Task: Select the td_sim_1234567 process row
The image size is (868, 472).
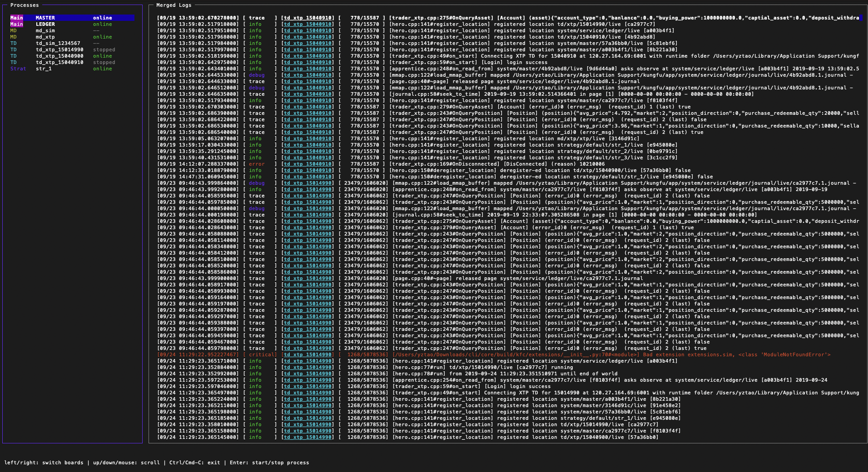Action: tap(72, 43)
